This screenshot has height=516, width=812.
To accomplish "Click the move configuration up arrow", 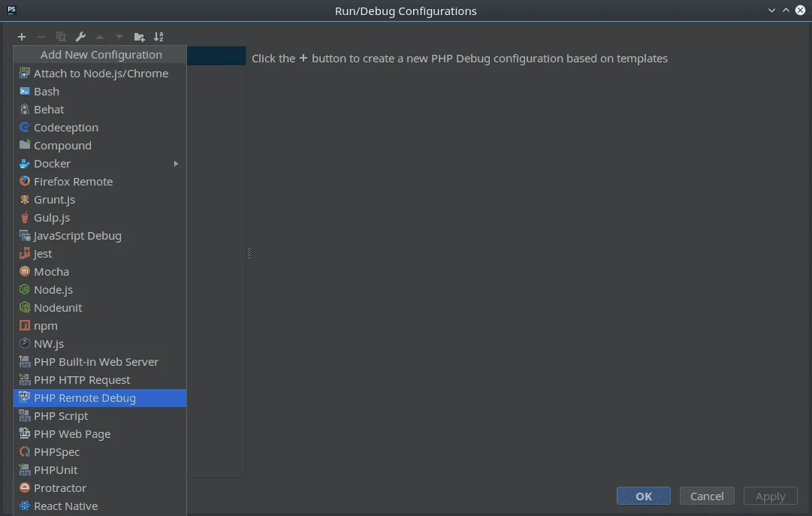I will pos(99,37).
